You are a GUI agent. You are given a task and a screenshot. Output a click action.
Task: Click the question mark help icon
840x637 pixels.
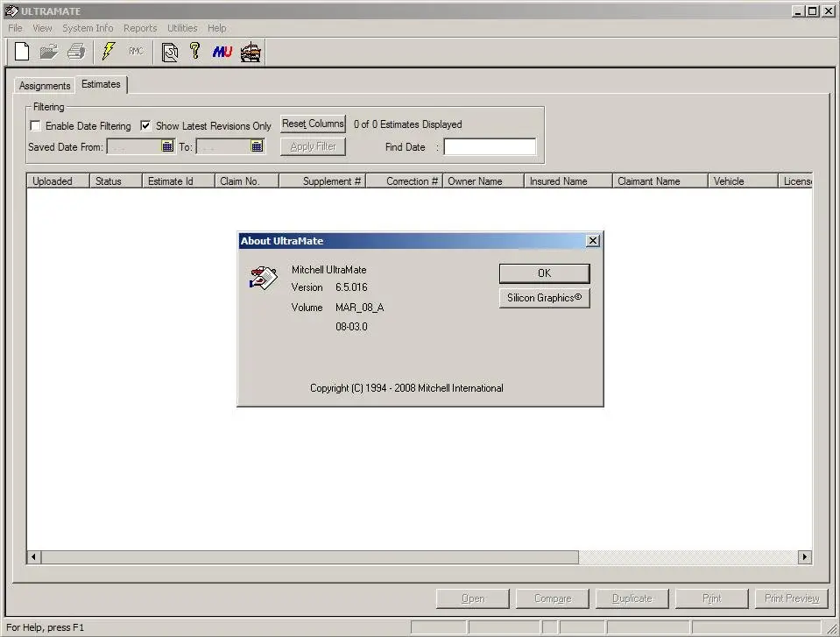(195, 52)
